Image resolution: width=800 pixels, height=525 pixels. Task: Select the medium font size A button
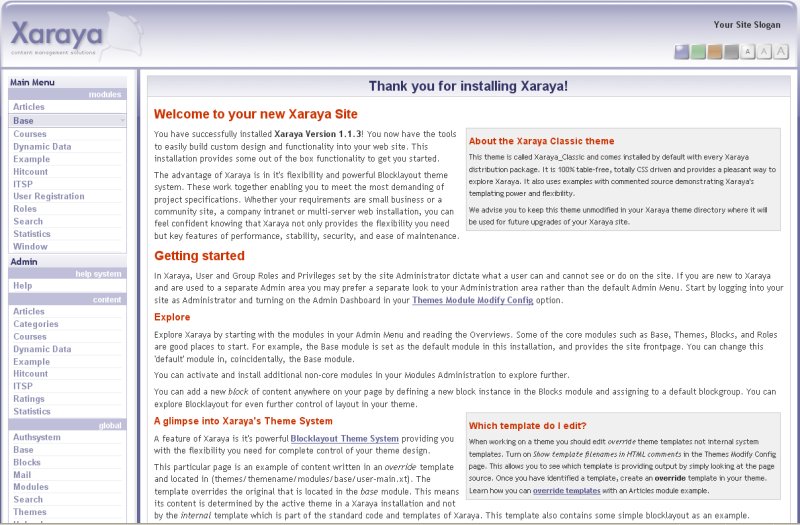pyautogui.click(x=764, y=52)
